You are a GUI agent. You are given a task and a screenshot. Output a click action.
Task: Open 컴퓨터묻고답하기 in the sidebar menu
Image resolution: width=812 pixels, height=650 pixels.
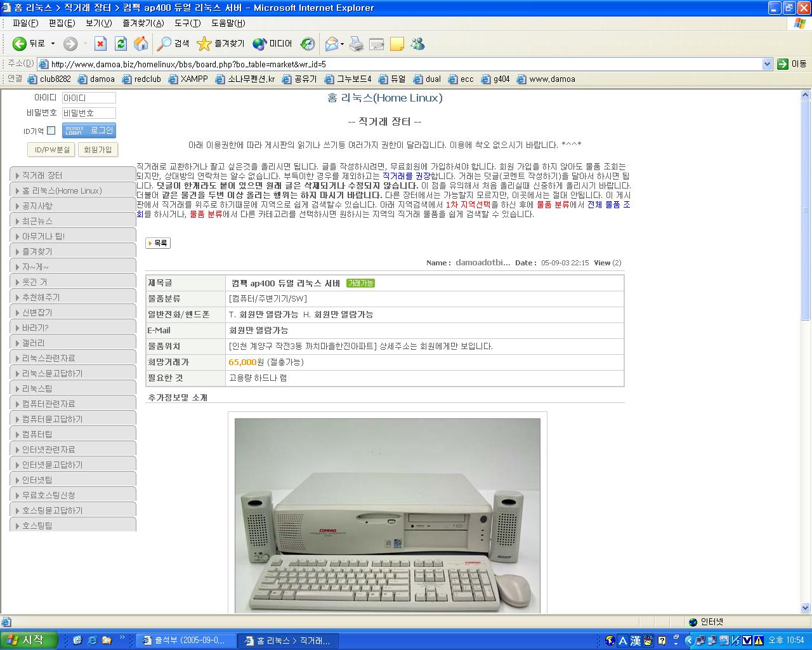click(x=73, y=419)
